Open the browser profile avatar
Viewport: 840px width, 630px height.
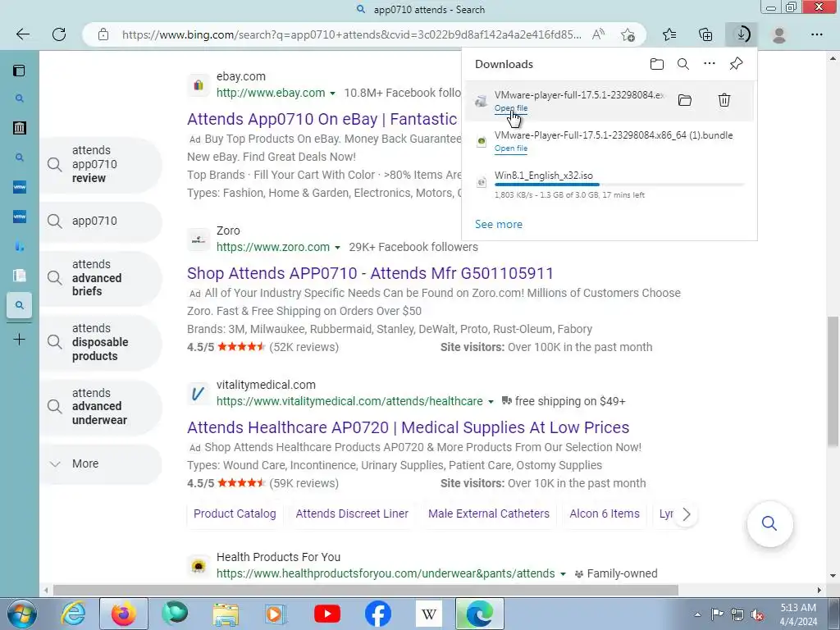tap(779, 34)
